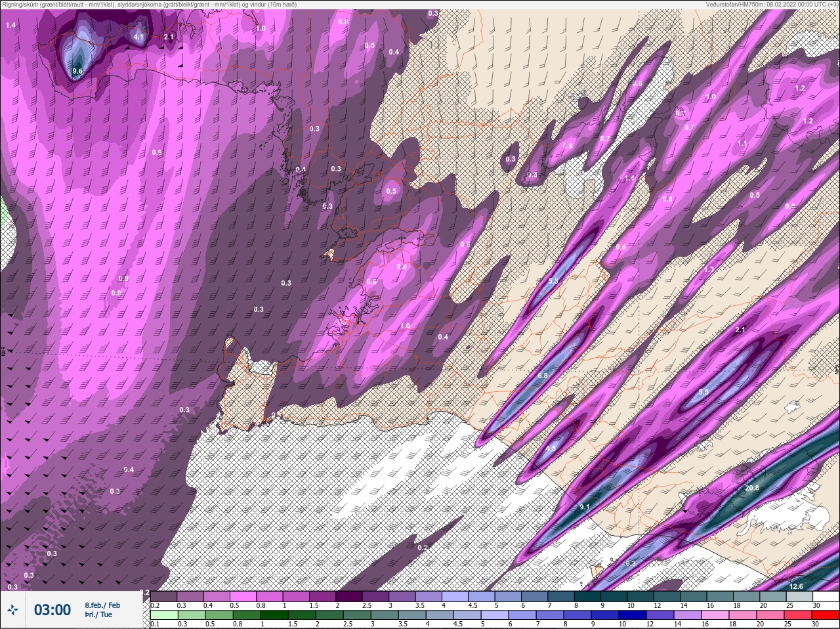Pick lower-scale swatch between 0.1 and 0.3
The width and height of the screenshot is (840, 629).
click(x=164, y=615)
